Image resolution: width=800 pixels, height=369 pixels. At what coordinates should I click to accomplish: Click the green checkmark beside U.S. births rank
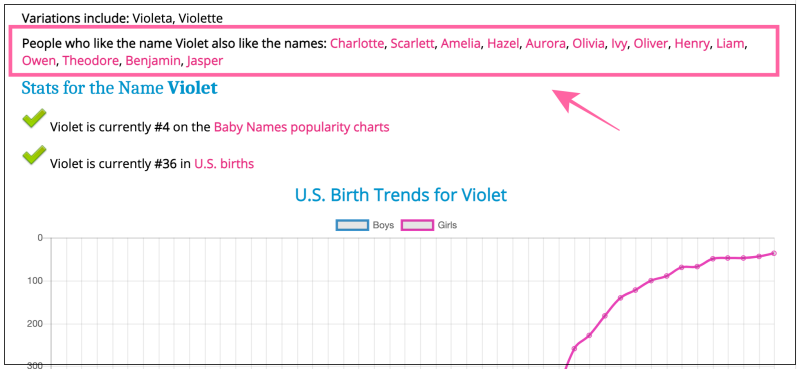coord(34,155)
